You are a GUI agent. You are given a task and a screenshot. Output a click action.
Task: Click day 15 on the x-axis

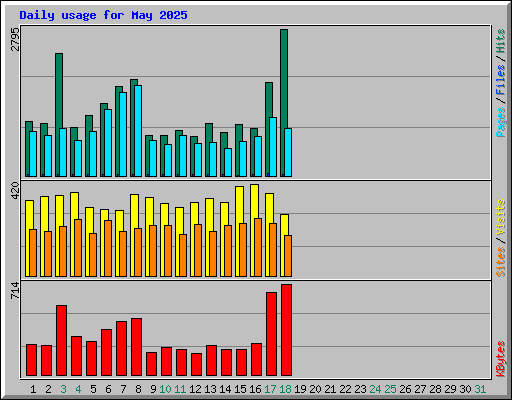(x=240, y=389)
